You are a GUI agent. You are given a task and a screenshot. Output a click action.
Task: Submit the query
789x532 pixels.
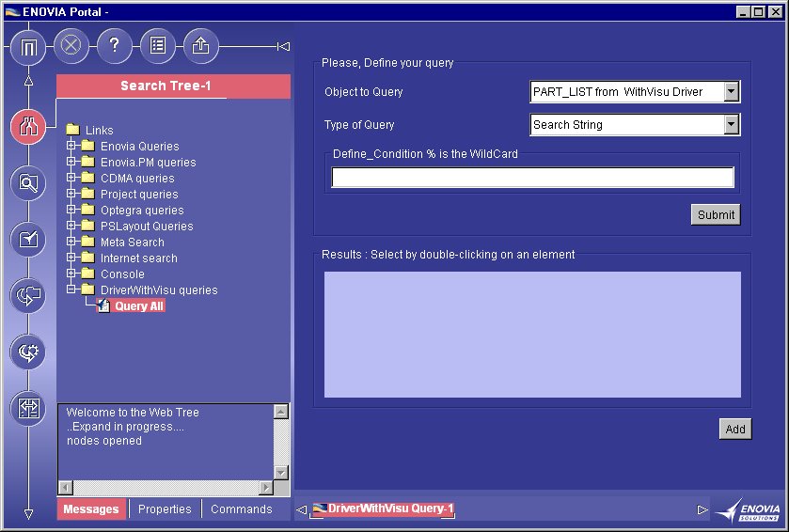pos(716,214)
